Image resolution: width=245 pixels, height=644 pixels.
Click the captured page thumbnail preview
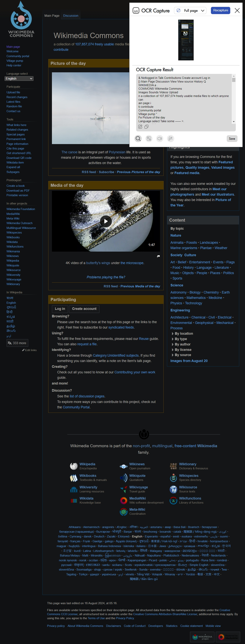186,40
